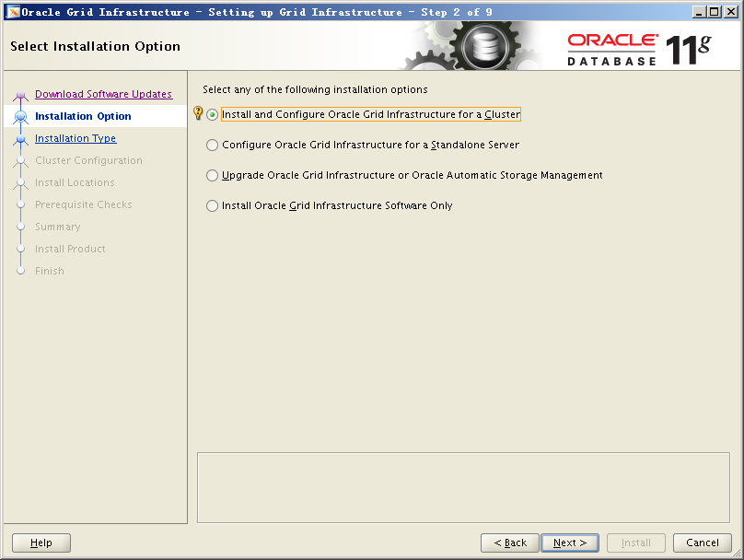
Task: Click the Installation Option step icon
Action: [x=21, y=117]
